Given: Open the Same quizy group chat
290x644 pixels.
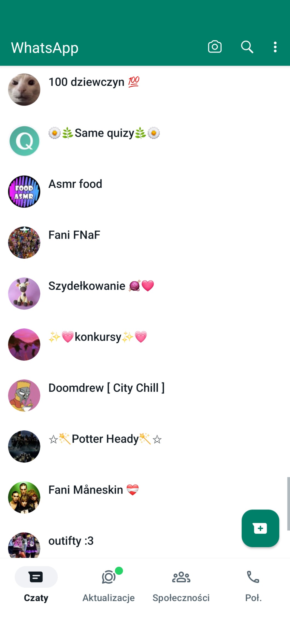Looking at the screenshot, I should click(145, 141).
